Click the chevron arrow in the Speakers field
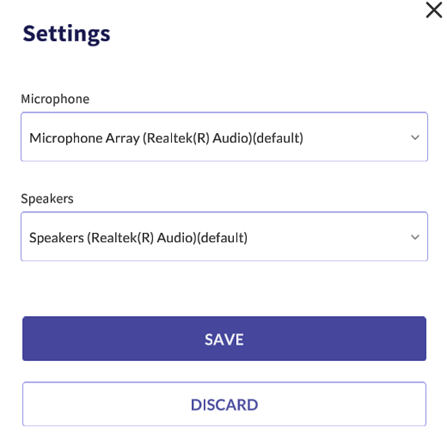447x446 pixels. click(415, 237)
